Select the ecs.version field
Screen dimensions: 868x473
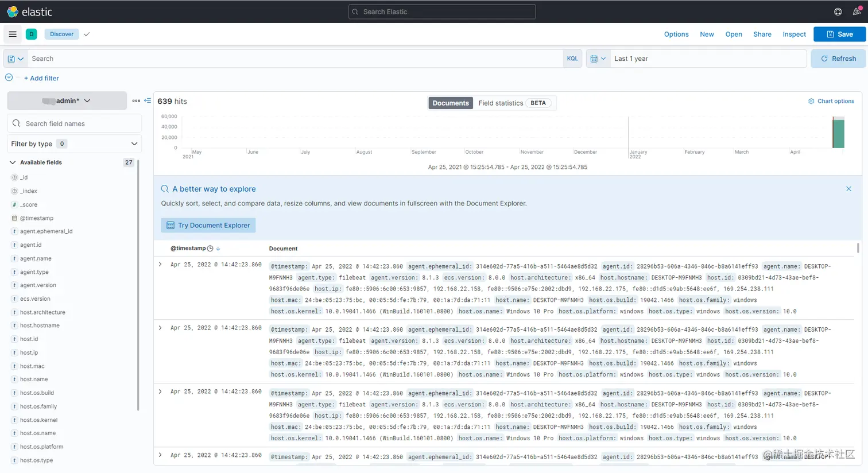pyautogui.click(x=35, y=298)
